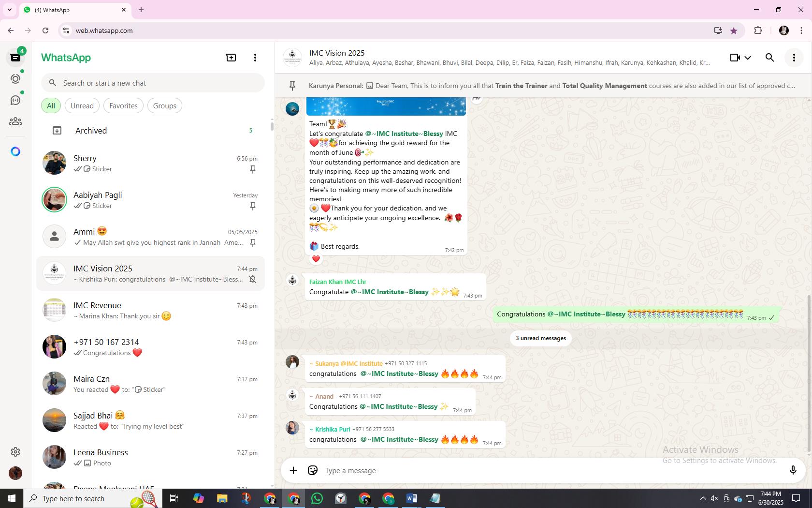This screenshot has height=508, width=812.
Task: Open the Chrome menu (three dots)
Action: (801, 30)
